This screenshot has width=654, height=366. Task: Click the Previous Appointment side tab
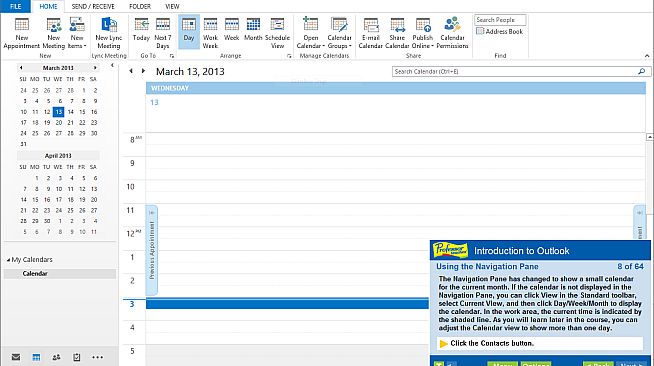click(x=151, y=250)
